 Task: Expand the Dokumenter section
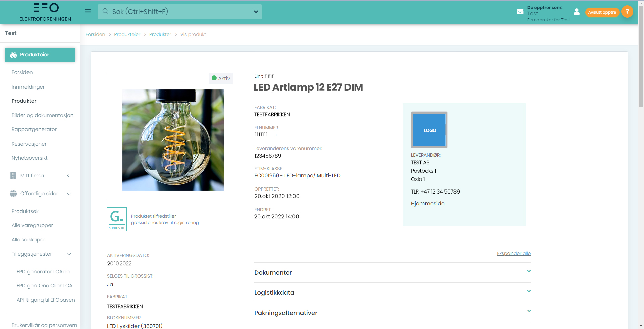coord(529,271)
